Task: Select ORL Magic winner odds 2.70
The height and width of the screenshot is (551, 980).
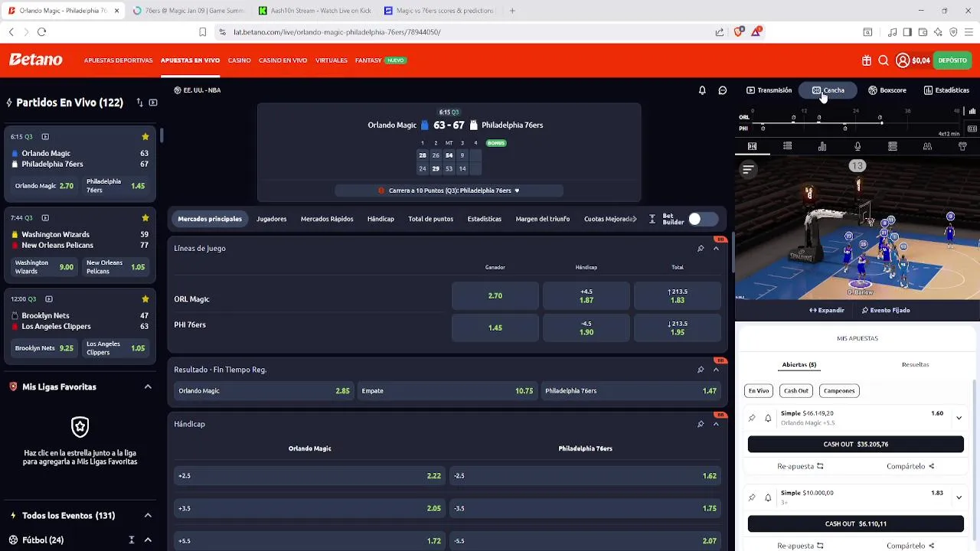Action: pyautogui.click(x=495, y=296)
